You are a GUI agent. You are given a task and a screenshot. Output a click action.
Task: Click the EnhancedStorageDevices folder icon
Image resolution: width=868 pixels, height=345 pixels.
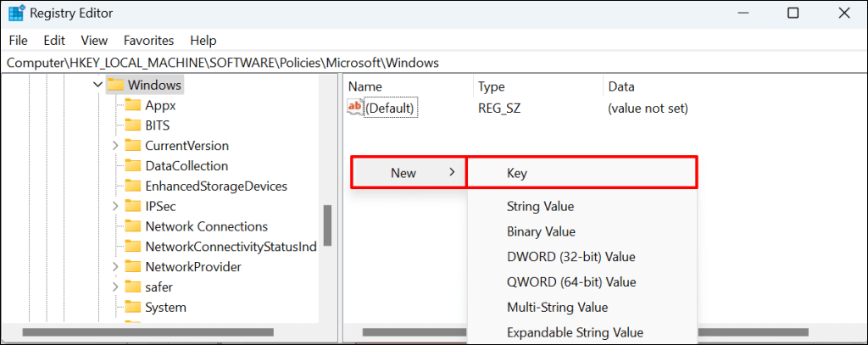tap(132, 186)
